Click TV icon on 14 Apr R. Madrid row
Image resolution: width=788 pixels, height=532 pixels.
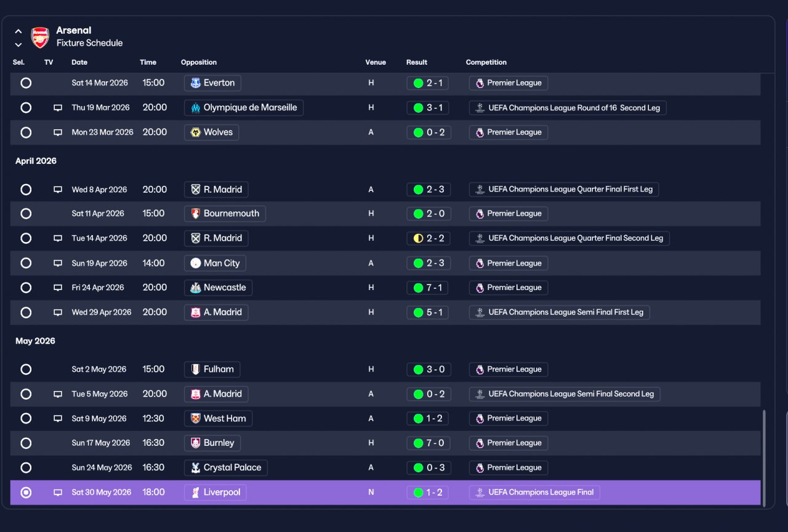click(58, 238)
